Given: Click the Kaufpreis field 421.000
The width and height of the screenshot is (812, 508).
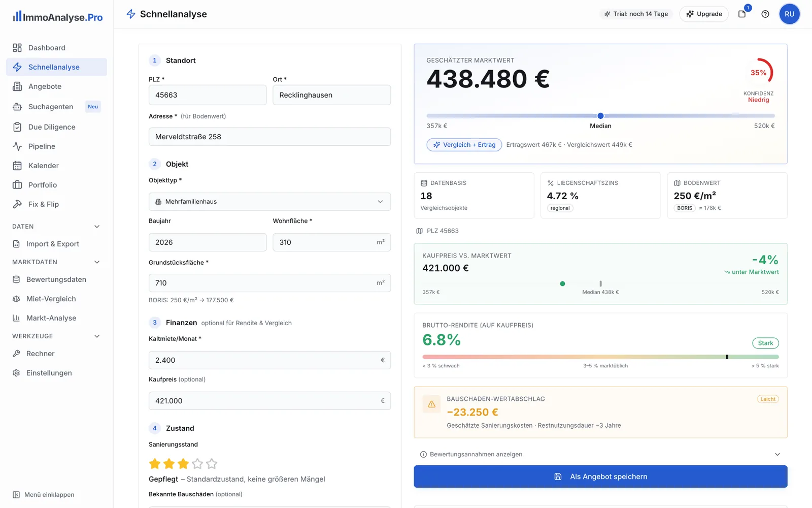Looking at the screenshot, I should pos(269,401).
